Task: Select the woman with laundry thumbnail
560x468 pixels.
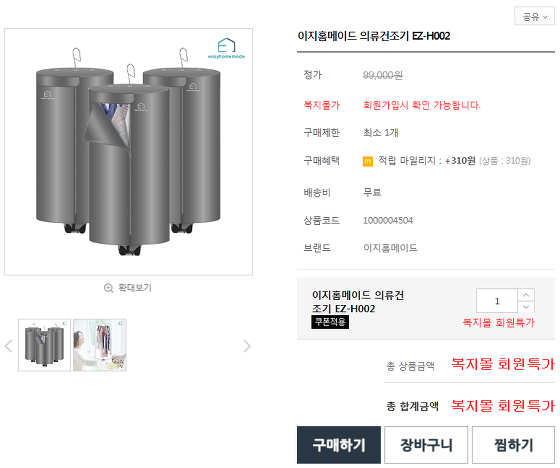Action: click(100, 345)
